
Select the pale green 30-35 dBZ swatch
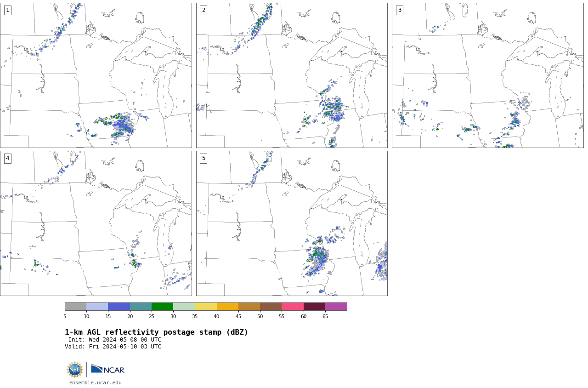coord(184,307)
